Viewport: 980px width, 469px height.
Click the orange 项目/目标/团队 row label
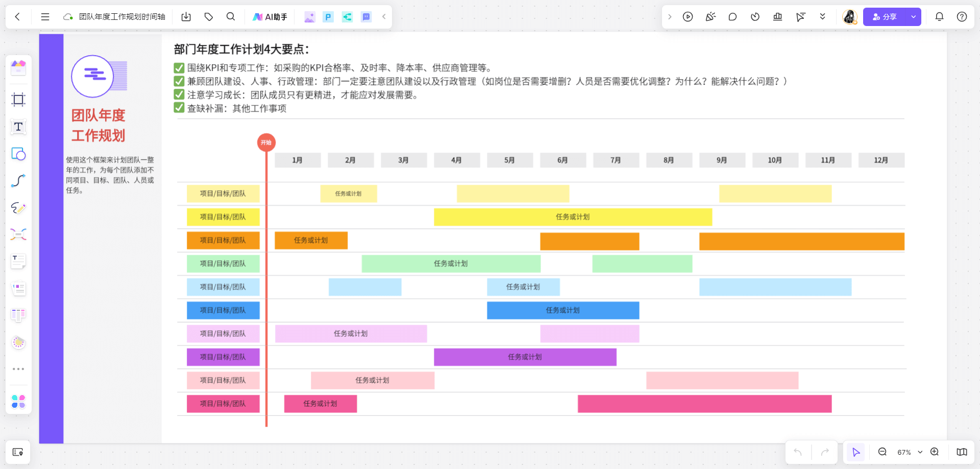[x=223, y=240]
